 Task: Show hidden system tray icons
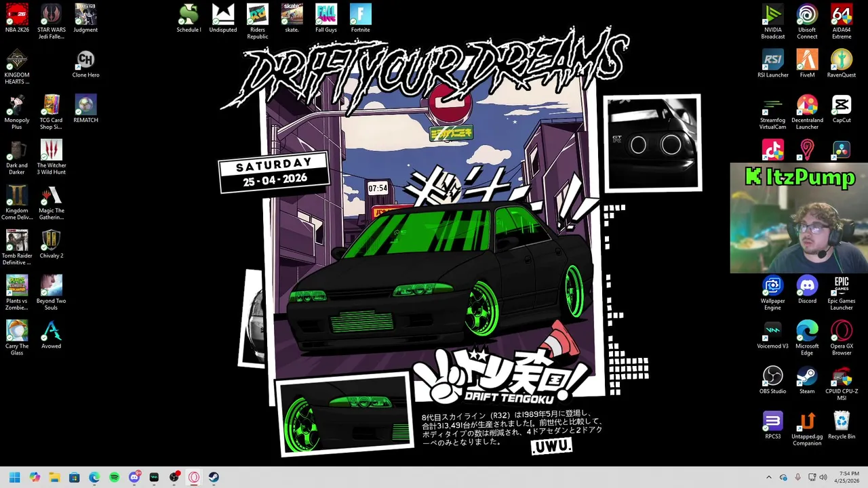tap(768, 477)
